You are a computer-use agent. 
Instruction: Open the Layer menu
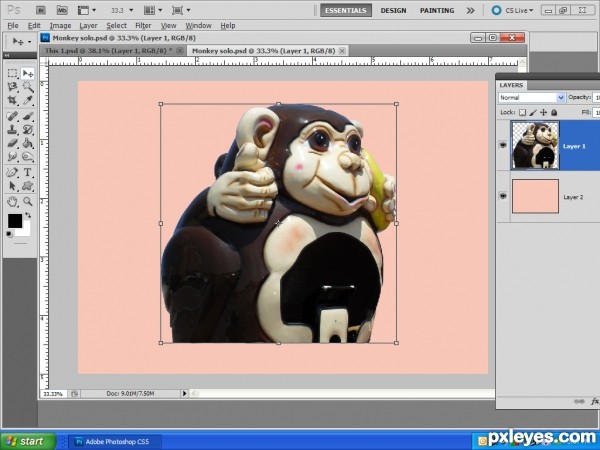(x=88, y=26)
